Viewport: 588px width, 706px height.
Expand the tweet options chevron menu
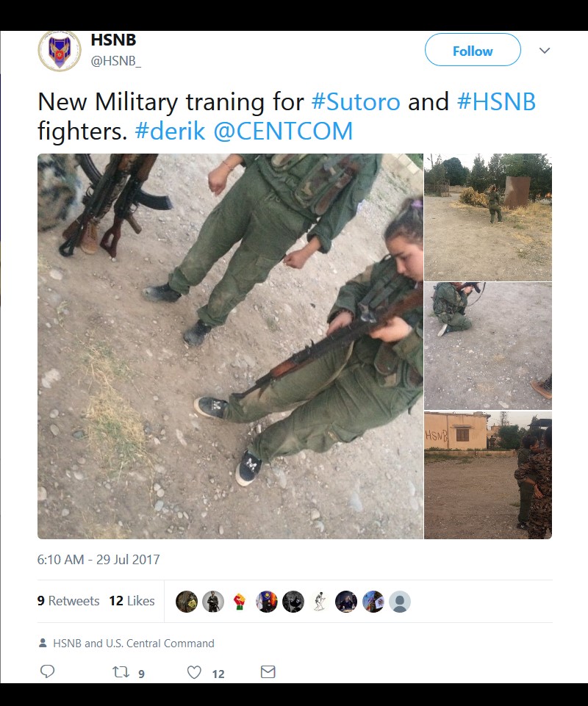point(545,51)
